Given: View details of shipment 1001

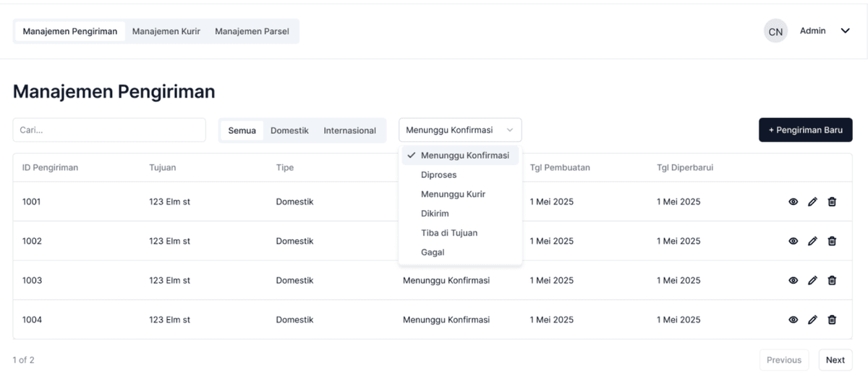Looking at the screenshot, I should tap(793, 202).
